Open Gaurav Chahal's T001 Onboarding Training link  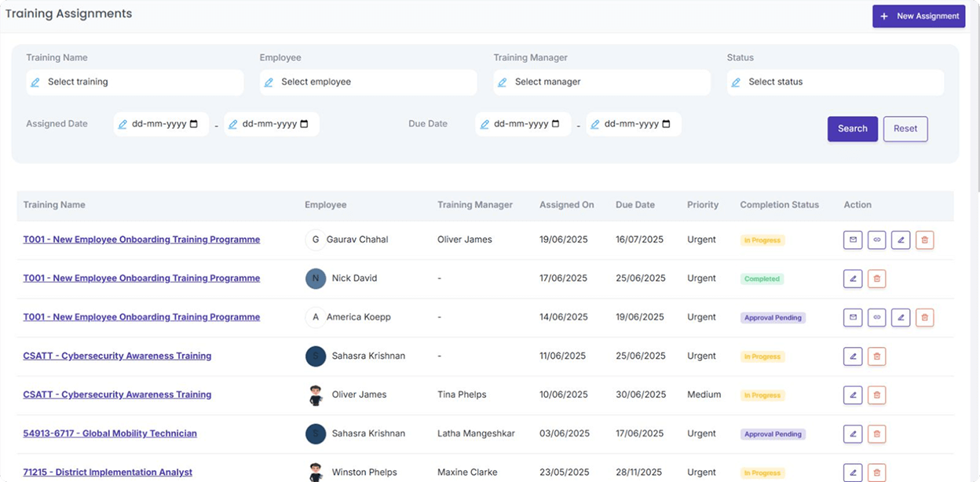[x=141, y=240]
